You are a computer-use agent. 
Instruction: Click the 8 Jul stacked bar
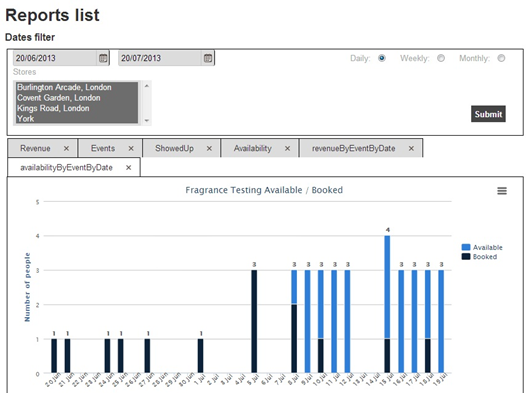pyautogui.click(x=294, y=321)
